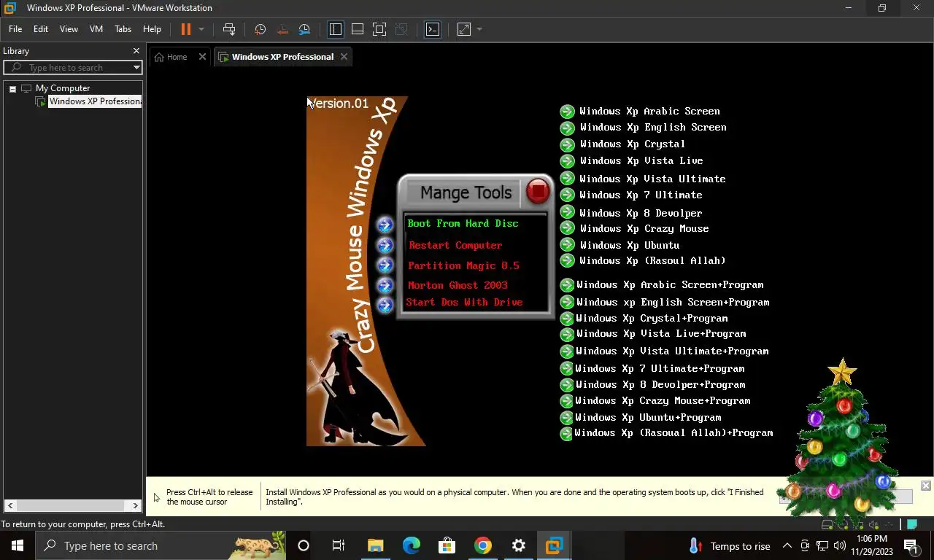934x560 pixels.
Task: Open the View menu
Action: (69, 29)
